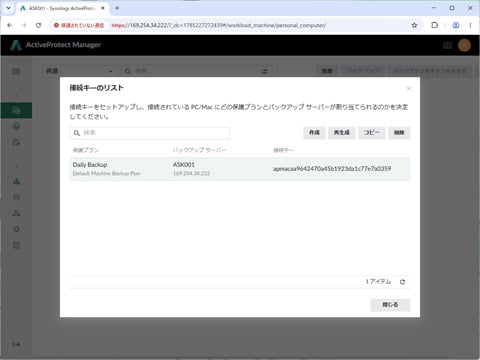This screenshot has width=480, height=360.
Task: Click the 作成 (create) connection key button
Action: tap(314, 133)
